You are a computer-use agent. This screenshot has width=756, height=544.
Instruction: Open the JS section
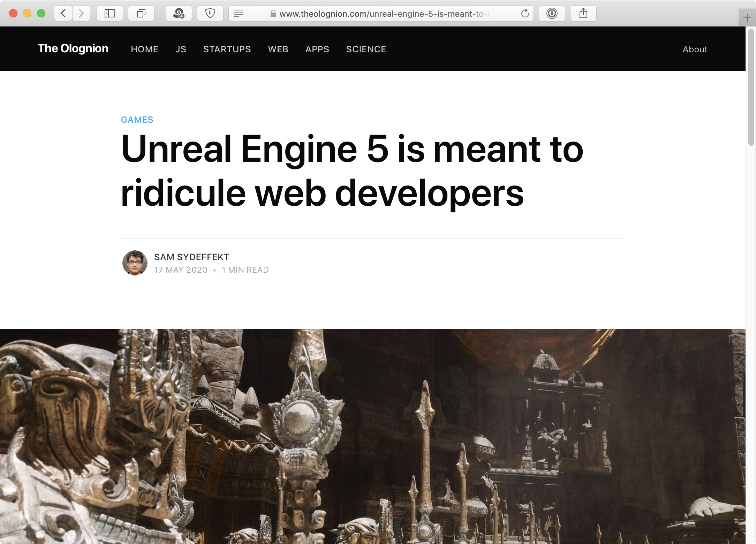(181, 49)
